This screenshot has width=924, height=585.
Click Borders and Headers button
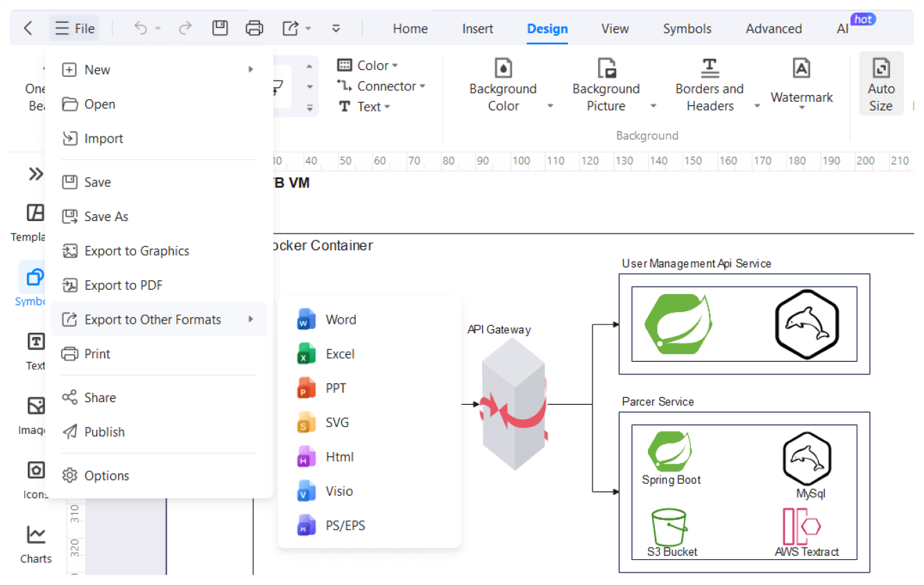click(709, 86)
